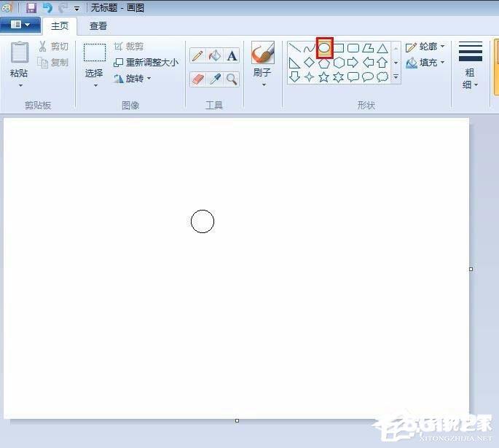This screenshot has width=499, height=448.
Task: Select the Color picker eyedropper tool
Action: tap(215, 79)
